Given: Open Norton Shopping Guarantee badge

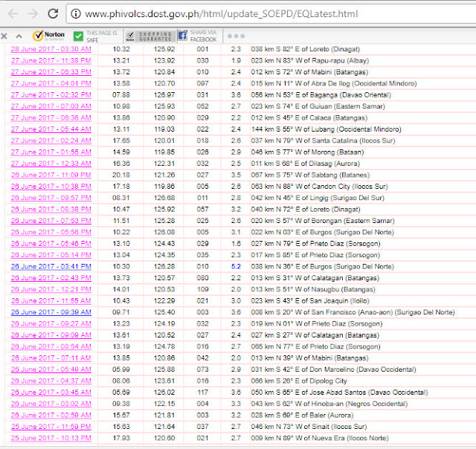Looking at the screenshot, I should 150,36.
